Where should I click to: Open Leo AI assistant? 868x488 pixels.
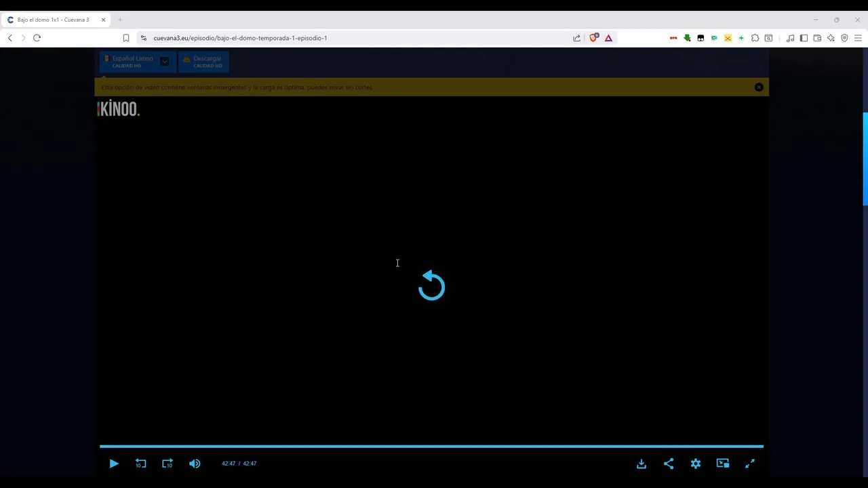(831, 38)
